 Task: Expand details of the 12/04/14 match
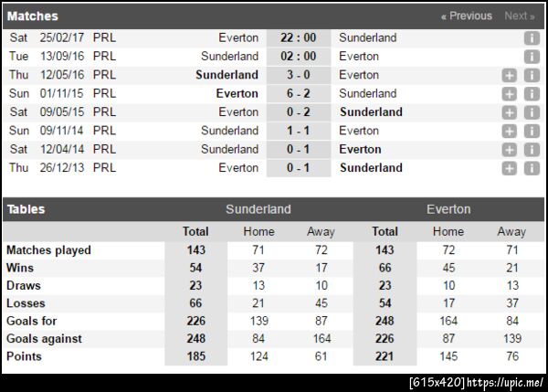pos(510,150)
